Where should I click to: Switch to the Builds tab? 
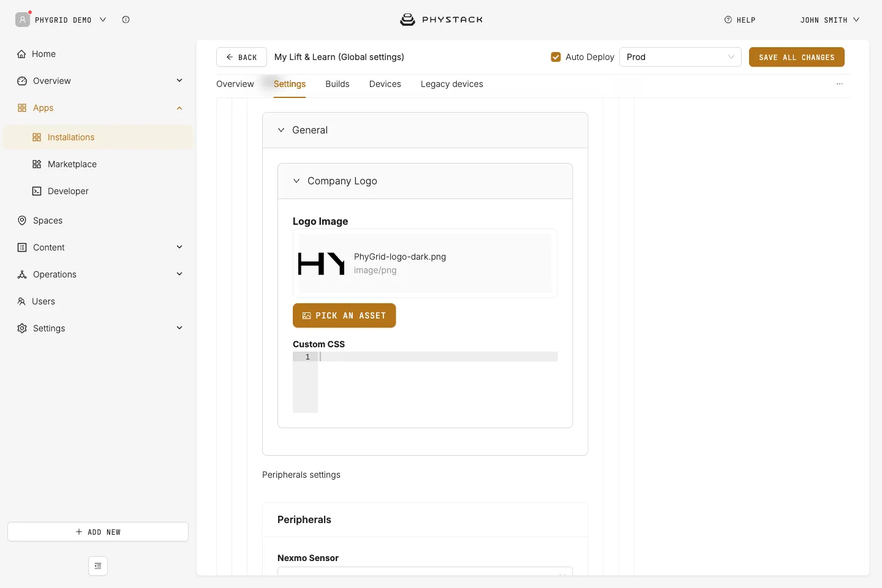[x=337, y=84]
